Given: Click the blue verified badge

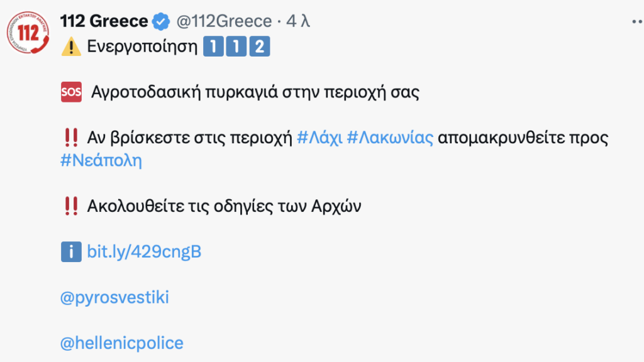Looking at the screenshot, I should click(162, 21).
